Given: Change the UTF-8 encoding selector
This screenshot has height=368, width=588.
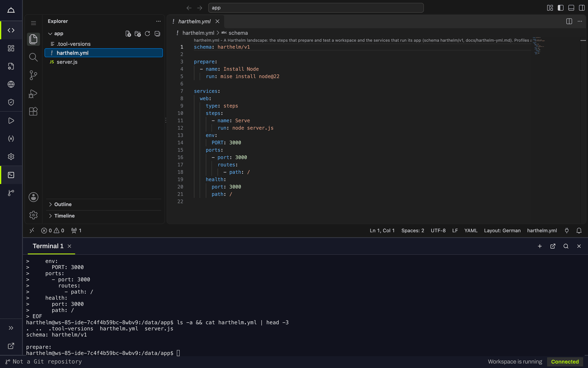Looking at the screenshot, I should click(x=438, y=231).
